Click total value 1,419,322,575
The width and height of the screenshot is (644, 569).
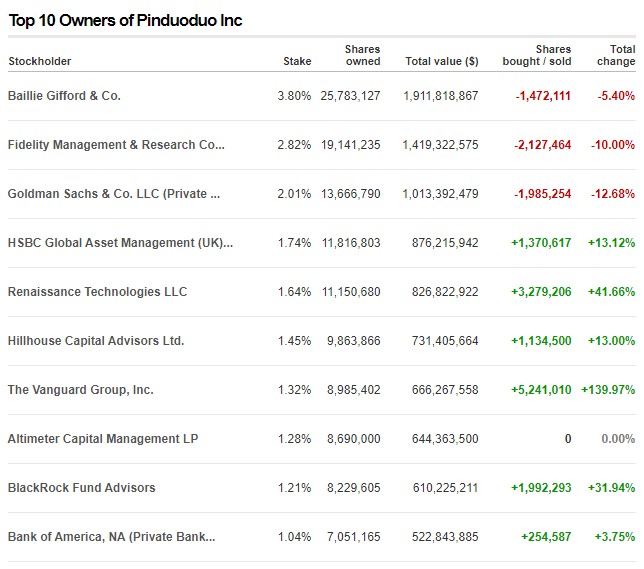tap(441, 145)
